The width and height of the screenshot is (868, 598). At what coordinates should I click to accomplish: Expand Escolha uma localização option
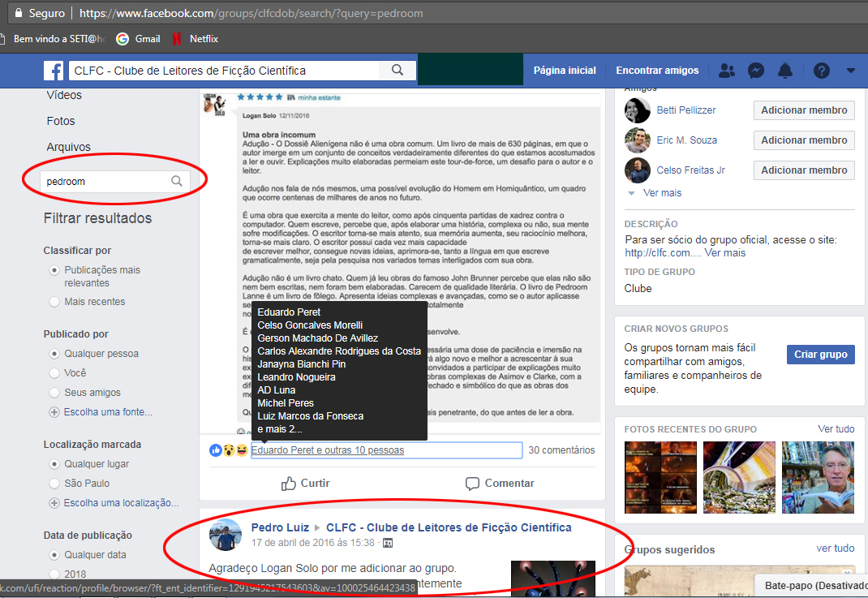tap(114, 503)
